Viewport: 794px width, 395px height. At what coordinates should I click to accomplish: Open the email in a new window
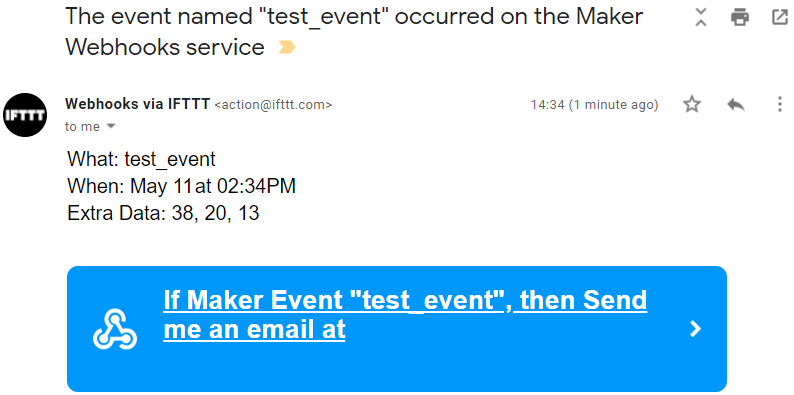pos(779,17)
